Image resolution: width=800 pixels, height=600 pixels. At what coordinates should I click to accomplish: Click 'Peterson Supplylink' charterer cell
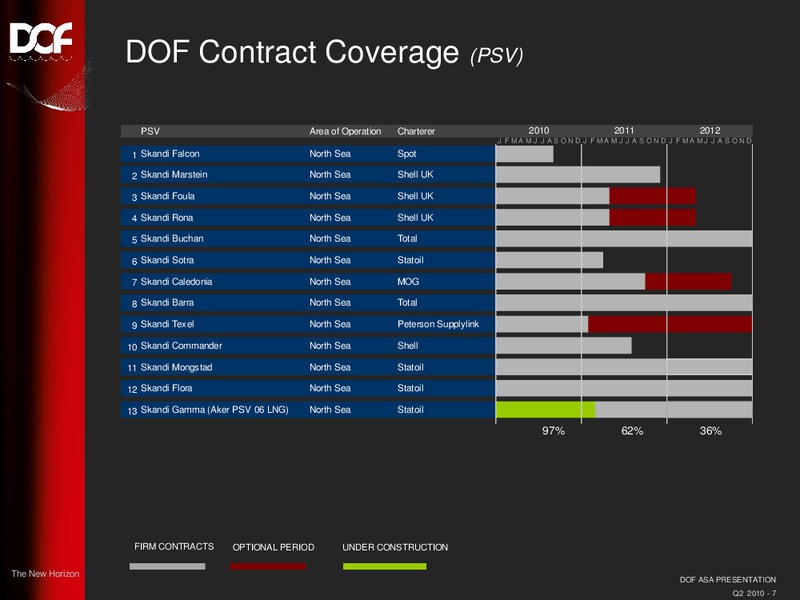click(438, 324)
